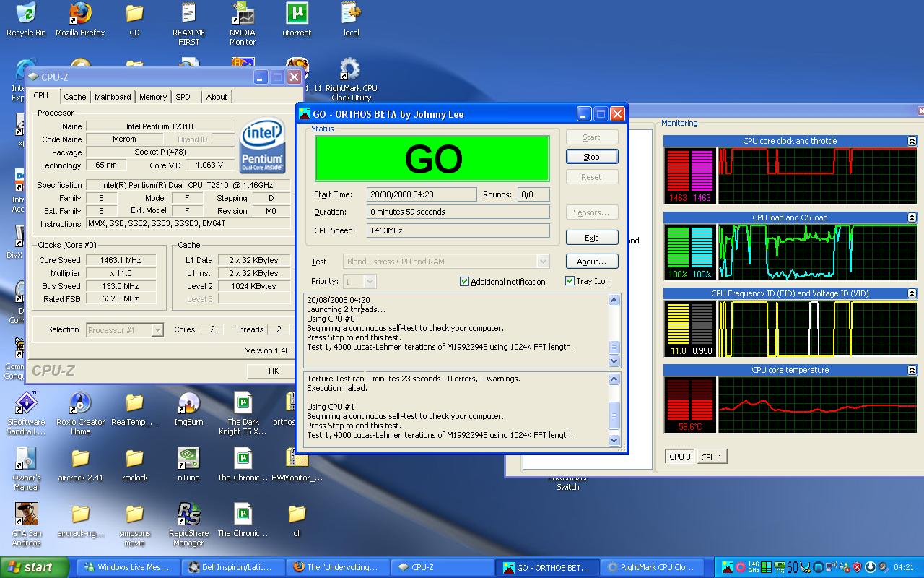924x578 pixels.
Task: Switch to the Cache tab in CPU-Z
Action: tap(74, 97)
